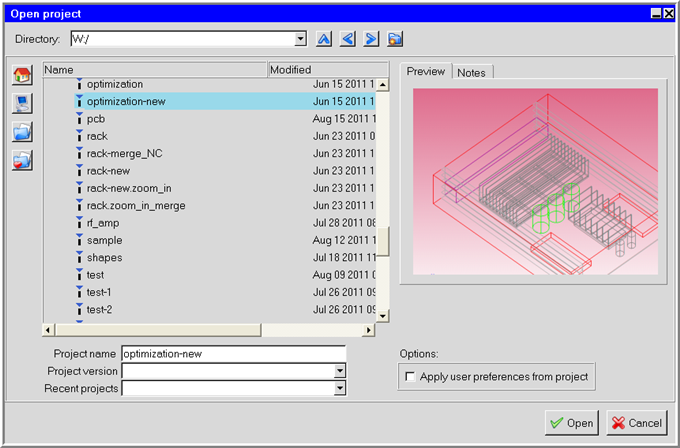Click the horizontal scrollbar left arrow
This screenshot has height=448, width=680.
(x=48, y=330)
